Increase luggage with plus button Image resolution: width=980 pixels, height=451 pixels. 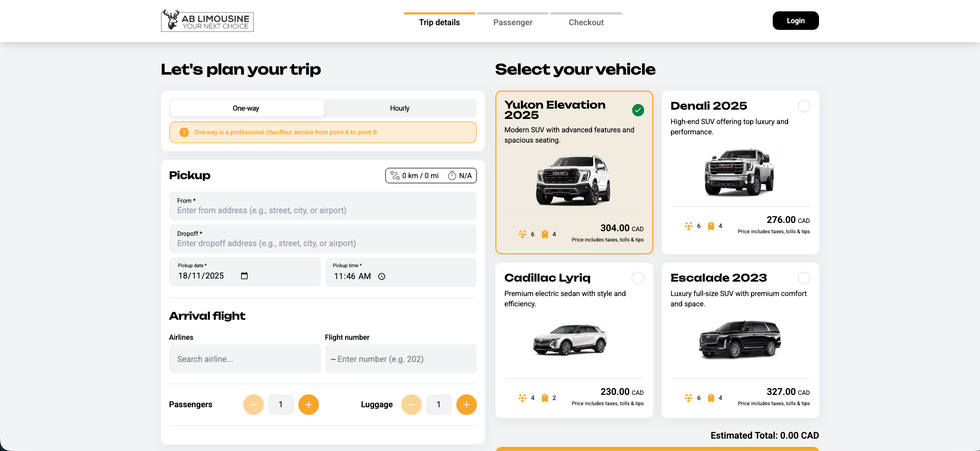467,405
